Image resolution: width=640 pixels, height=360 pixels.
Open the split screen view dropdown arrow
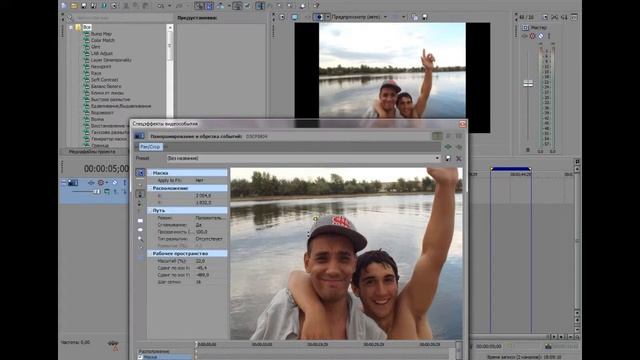(x=327, y=17)
